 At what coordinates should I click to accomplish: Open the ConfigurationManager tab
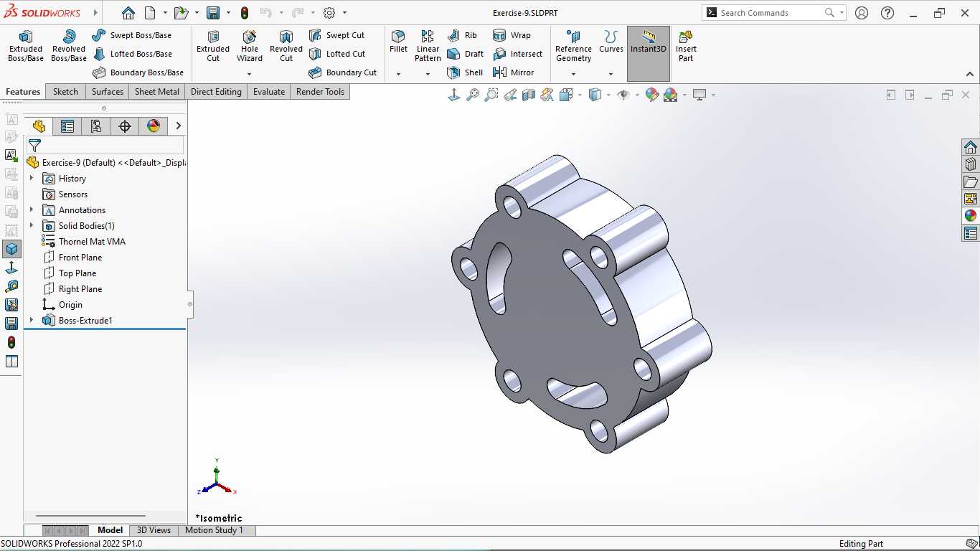click(96, 126)
